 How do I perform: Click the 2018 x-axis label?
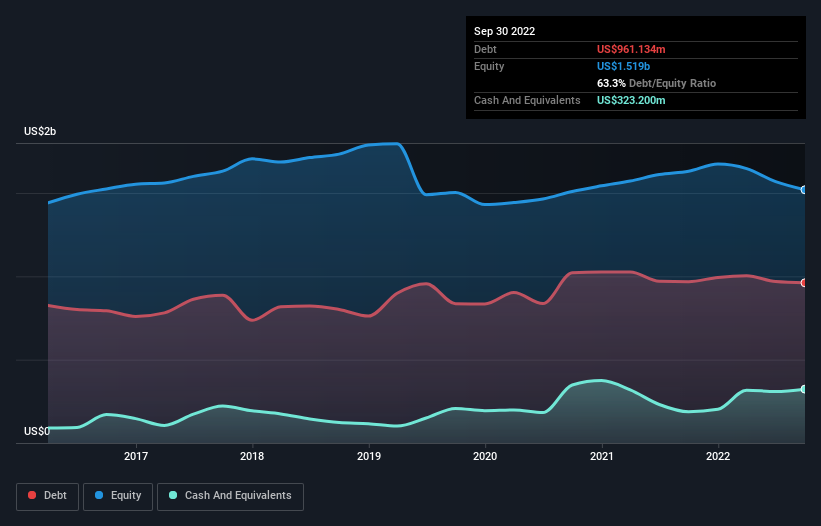click(252, 456)
